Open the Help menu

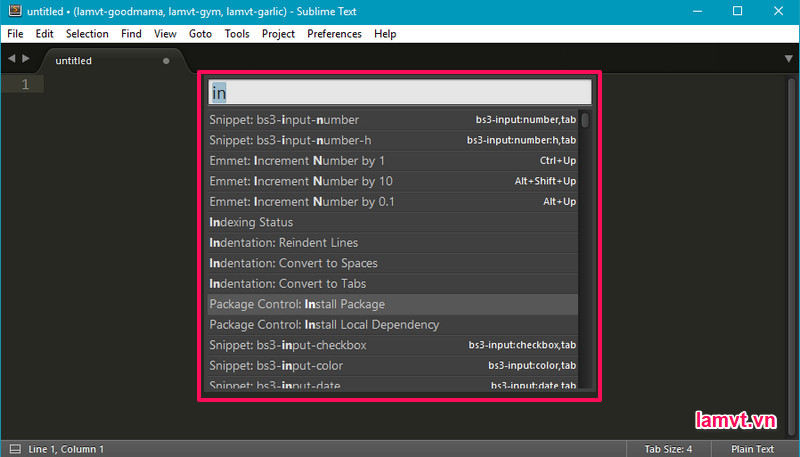point(385,34)
